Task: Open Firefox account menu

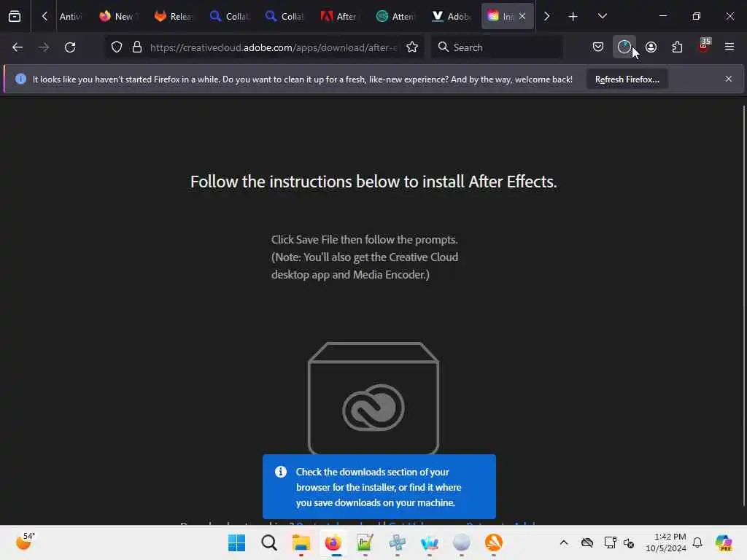Action: 651,47
